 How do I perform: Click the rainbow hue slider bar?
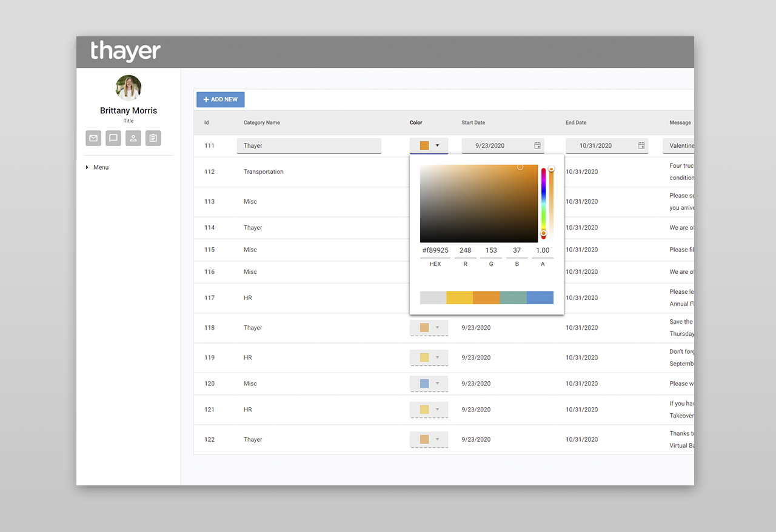tap(543, 204)
